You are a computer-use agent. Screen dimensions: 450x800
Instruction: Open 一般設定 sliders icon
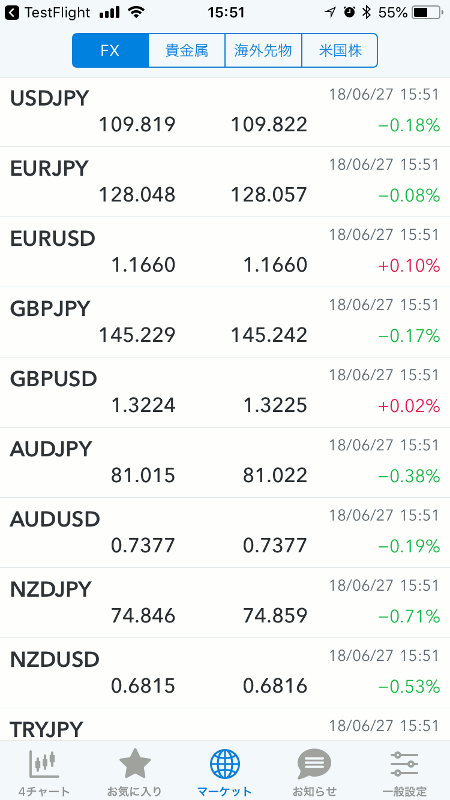pos(405,764)
